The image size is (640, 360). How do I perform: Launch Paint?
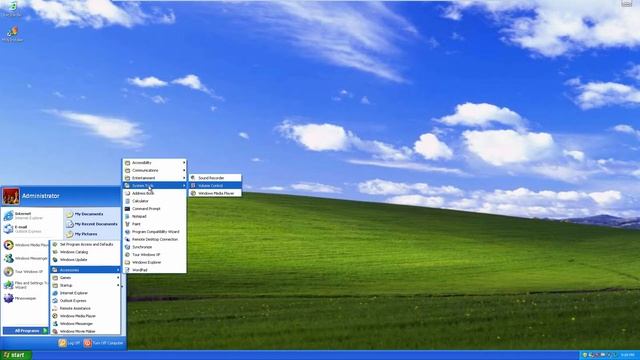click(155, 224)
